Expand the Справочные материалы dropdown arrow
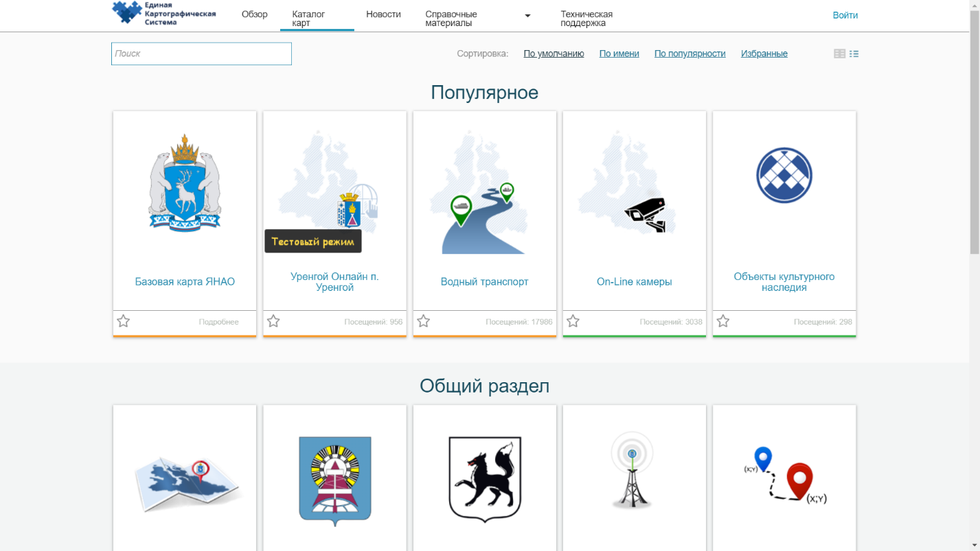 pyautogui.click(x=527, y=16)
